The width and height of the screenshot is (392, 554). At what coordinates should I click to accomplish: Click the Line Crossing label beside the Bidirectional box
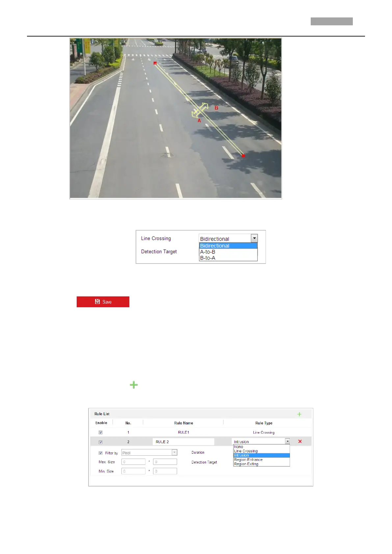(156, 239)
